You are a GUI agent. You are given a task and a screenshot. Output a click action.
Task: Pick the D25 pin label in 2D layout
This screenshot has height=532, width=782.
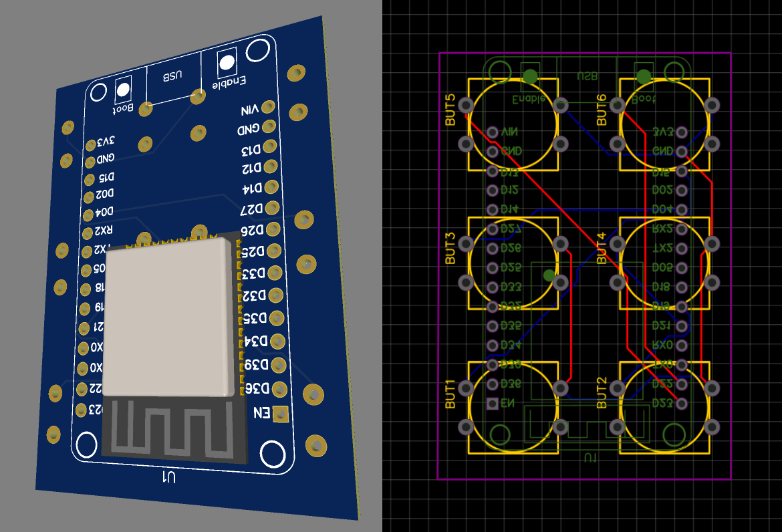(511, 268)
